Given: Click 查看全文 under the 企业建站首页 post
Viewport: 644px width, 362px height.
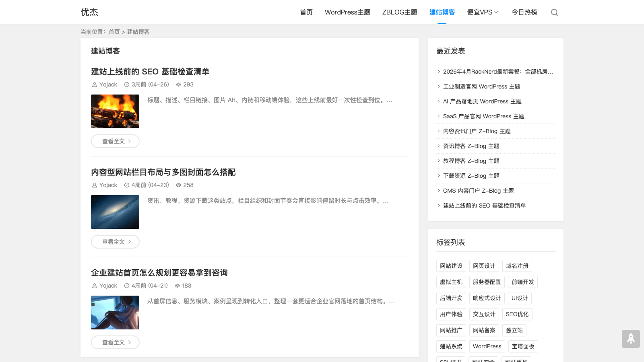Looking at the screenshot, I should click(x=115, y=342).
